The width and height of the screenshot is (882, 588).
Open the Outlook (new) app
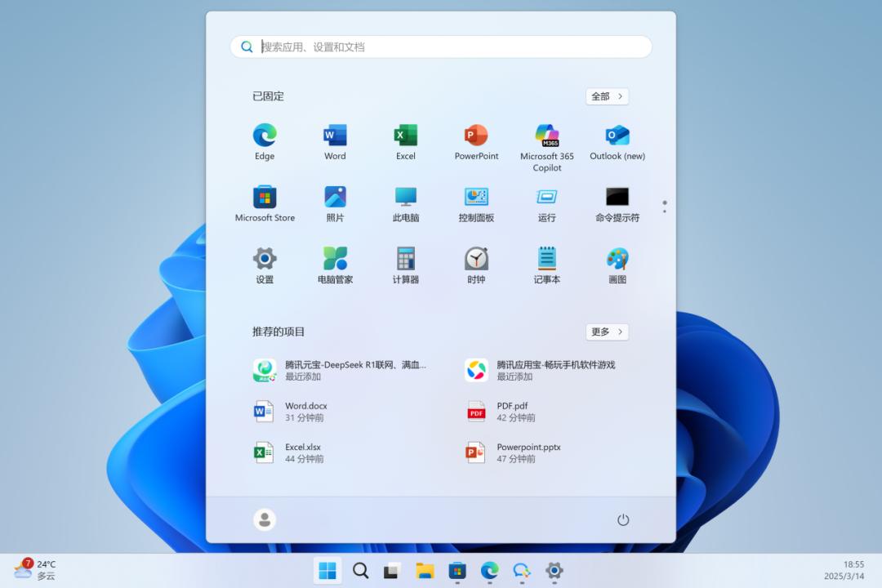[617, 136]
